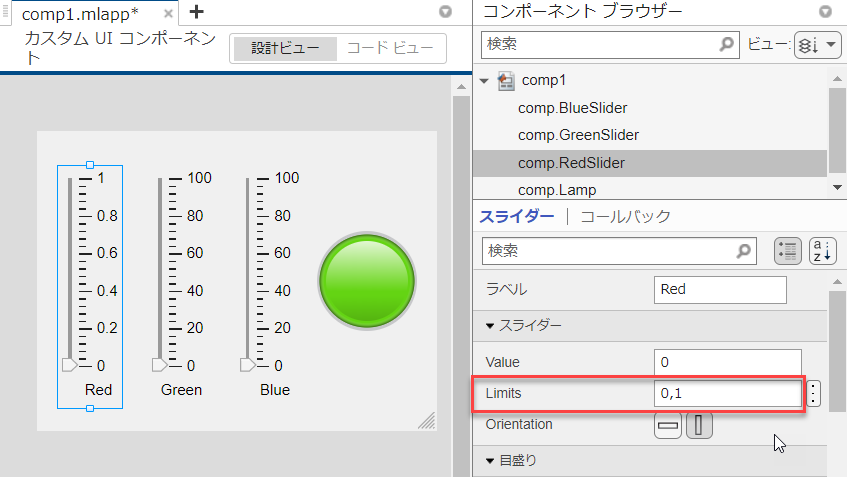Open the view sort dropdown icon
The image size is (847, 477).
coord(808,46)
